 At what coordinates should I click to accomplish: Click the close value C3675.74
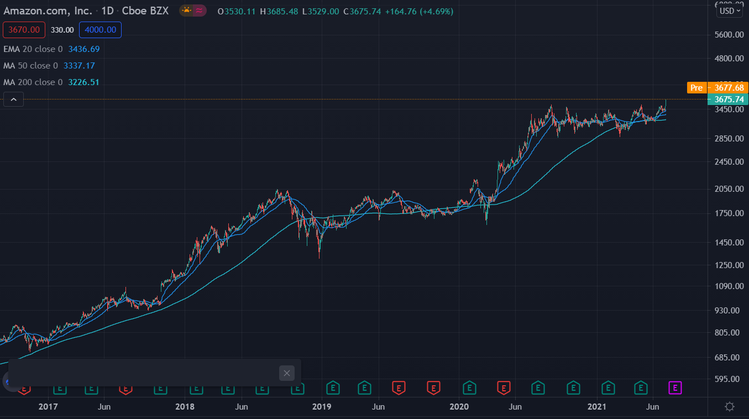point(362,11)
